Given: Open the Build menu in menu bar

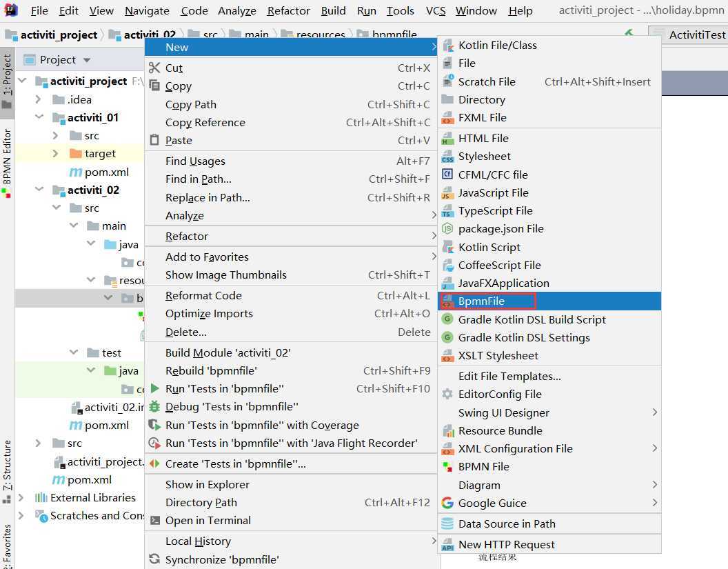Looking at the screenshot, I should (333, 10).
